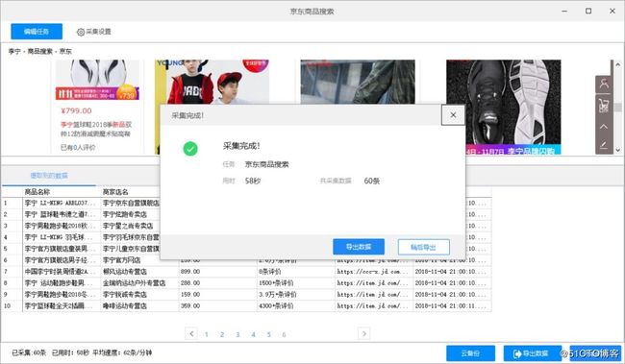Screen dimensions: 625x364
Task: Click the 已有0人评价 text
Action: coord(78,147)
